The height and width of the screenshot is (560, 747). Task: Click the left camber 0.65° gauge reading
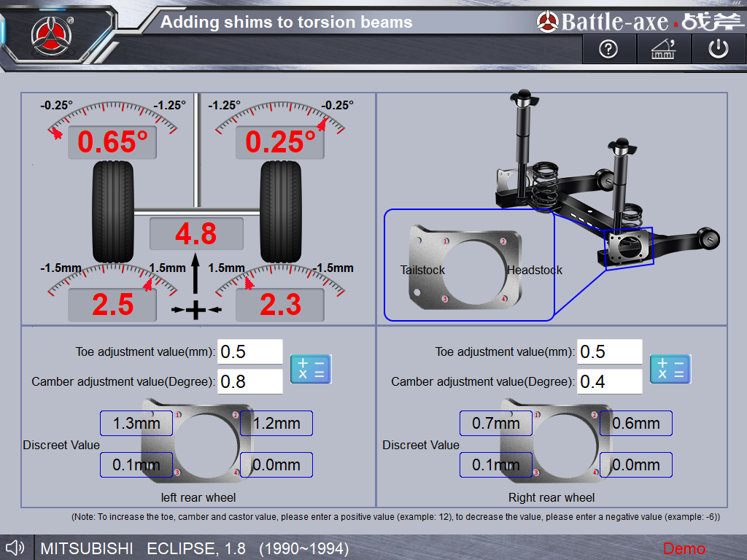pos(112,142)
